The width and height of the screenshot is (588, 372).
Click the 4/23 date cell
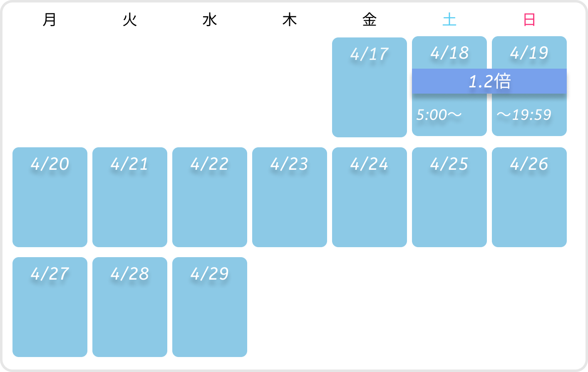coord(290,197)
